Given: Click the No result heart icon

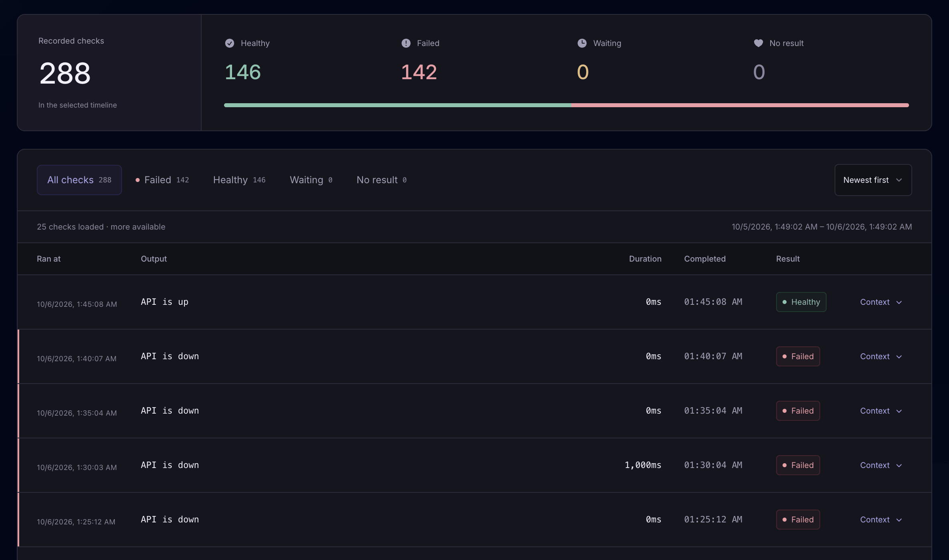Looking at the screenshot, I should 759,43.
